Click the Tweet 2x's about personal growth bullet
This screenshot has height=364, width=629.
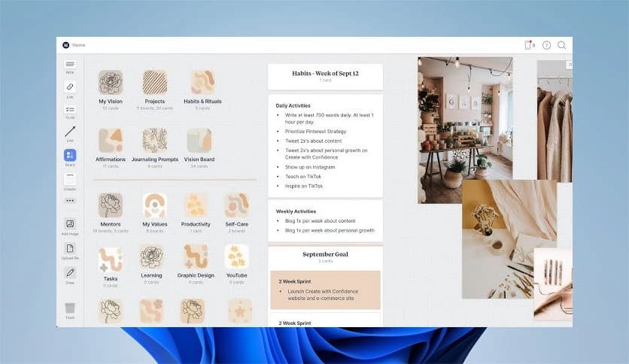point(326,153)
